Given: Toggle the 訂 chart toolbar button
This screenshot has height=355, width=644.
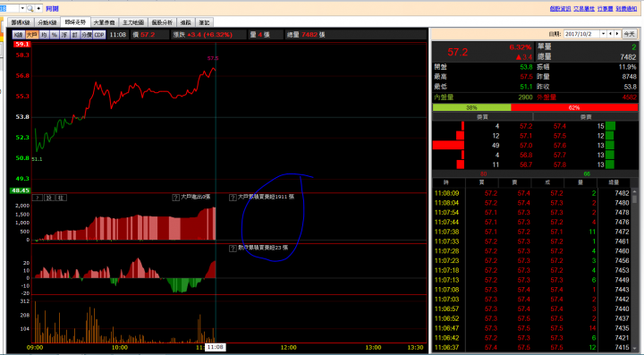Looking at the screenshot, I should pyautogui.click(x=75, y=35).
